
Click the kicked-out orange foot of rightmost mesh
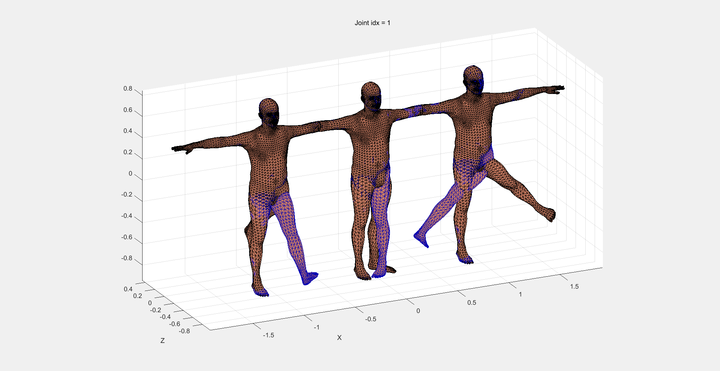549,214
